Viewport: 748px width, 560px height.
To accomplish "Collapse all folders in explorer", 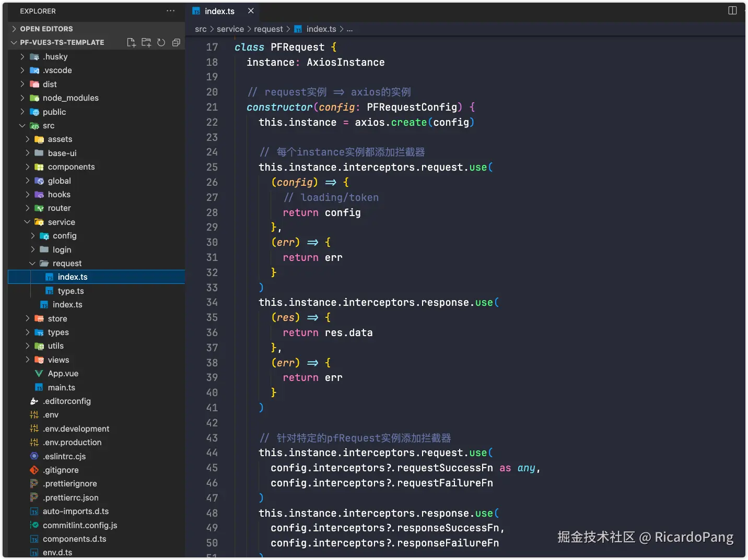I will (x=176, y=42).
